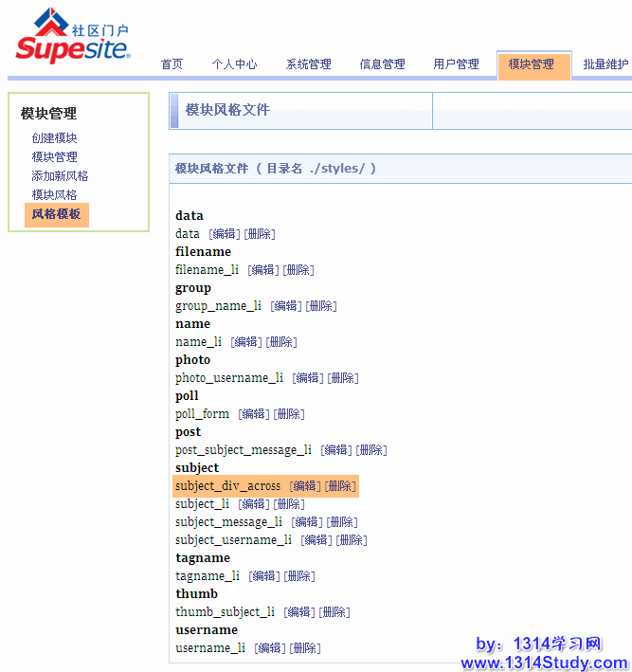Delete the filename_li style file
The height and width of the screenshot is (672, 632).
coord(298,270)
